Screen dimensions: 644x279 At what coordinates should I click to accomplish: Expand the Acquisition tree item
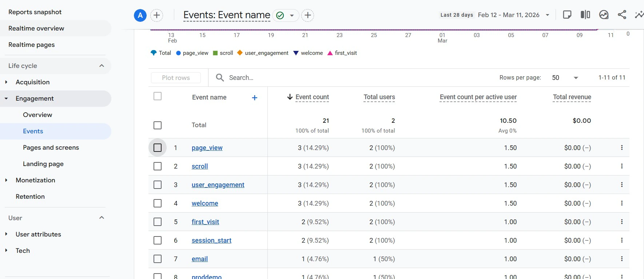[x=6, y=82]
